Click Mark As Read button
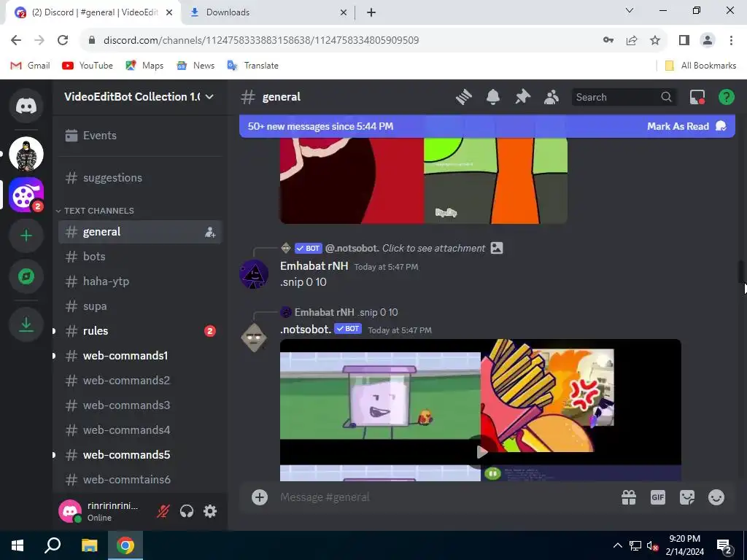 686,127
